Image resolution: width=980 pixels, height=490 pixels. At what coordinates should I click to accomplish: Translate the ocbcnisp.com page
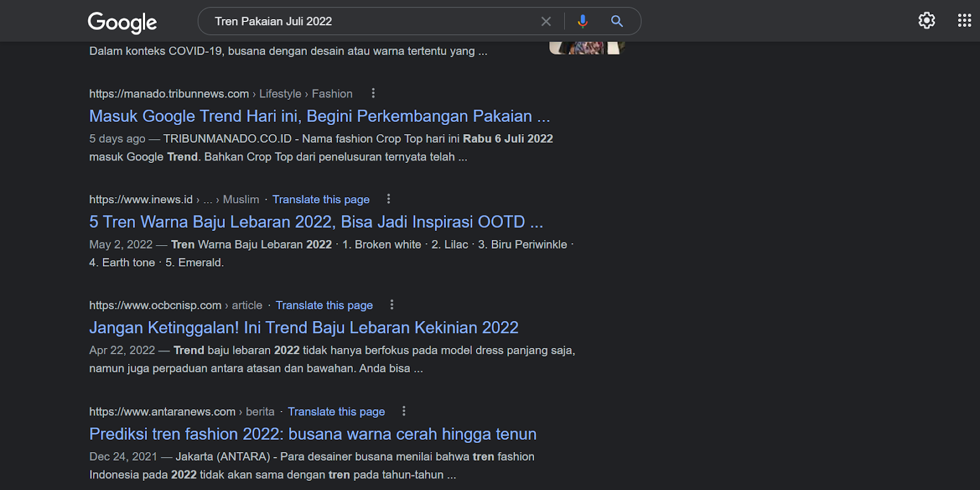324,305
